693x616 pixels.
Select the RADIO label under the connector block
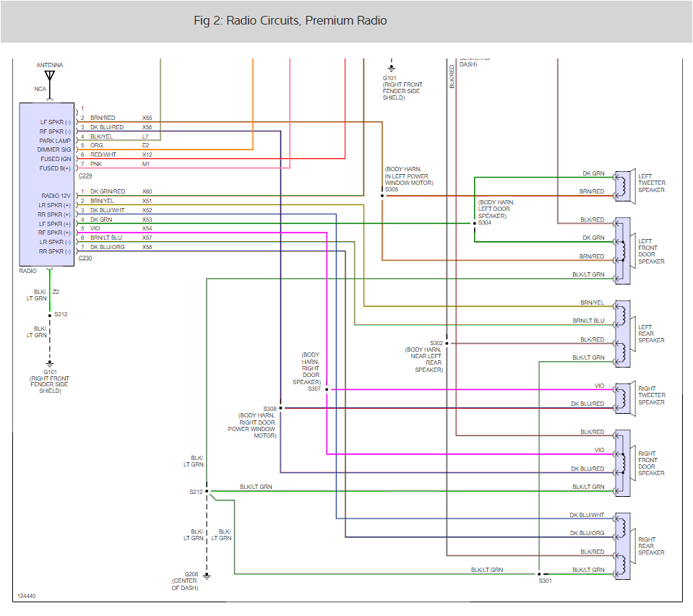(27, 271)
